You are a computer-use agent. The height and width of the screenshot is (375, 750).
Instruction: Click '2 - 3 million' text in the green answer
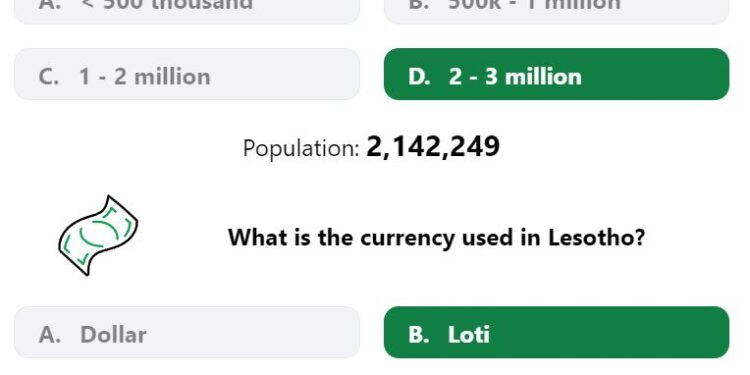pos(515,77)
